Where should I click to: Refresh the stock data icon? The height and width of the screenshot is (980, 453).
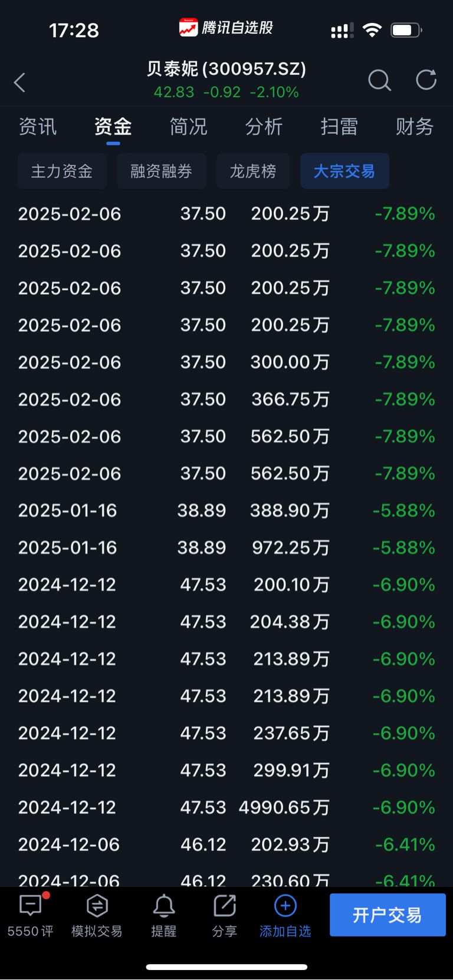click(x=426, y=80)
